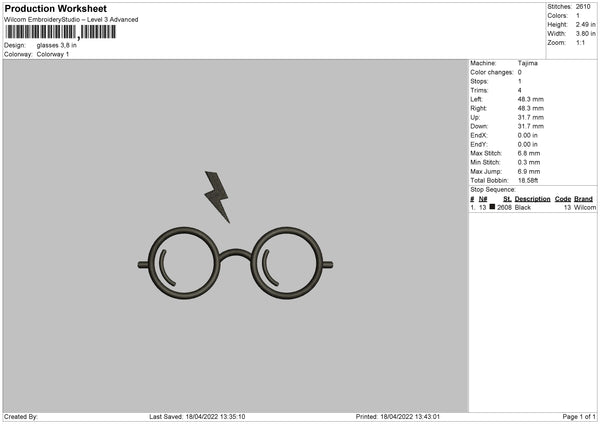Click the right lens of the glasses
Screen dimensions: 600x424
(287, 263)
